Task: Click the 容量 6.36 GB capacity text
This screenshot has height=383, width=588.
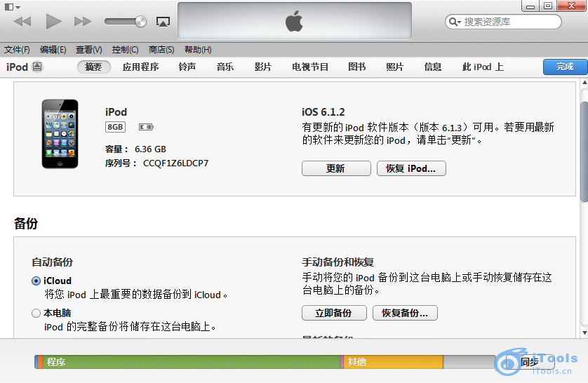Action: (135, 149)
